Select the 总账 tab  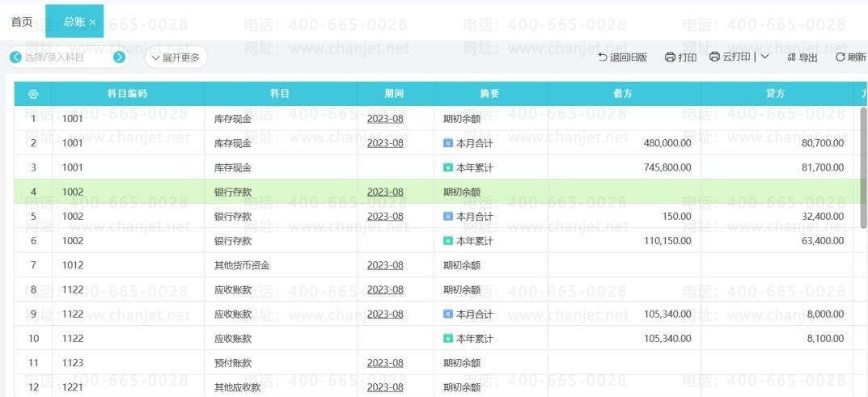coord(74,22)
